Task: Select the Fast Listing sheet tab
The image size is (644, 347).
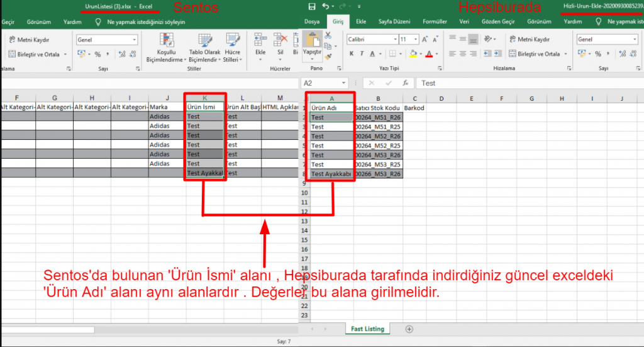Action: coord(367,329)
